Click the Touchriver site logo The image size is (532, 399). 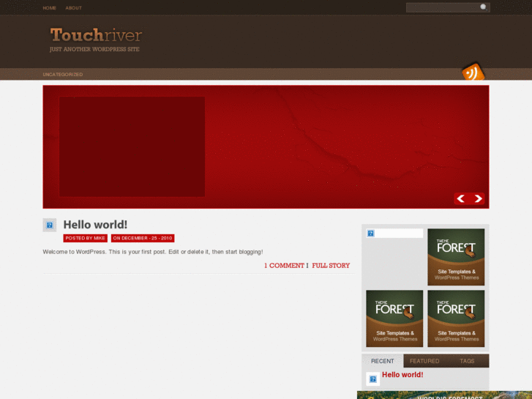(x=96, y=35)
